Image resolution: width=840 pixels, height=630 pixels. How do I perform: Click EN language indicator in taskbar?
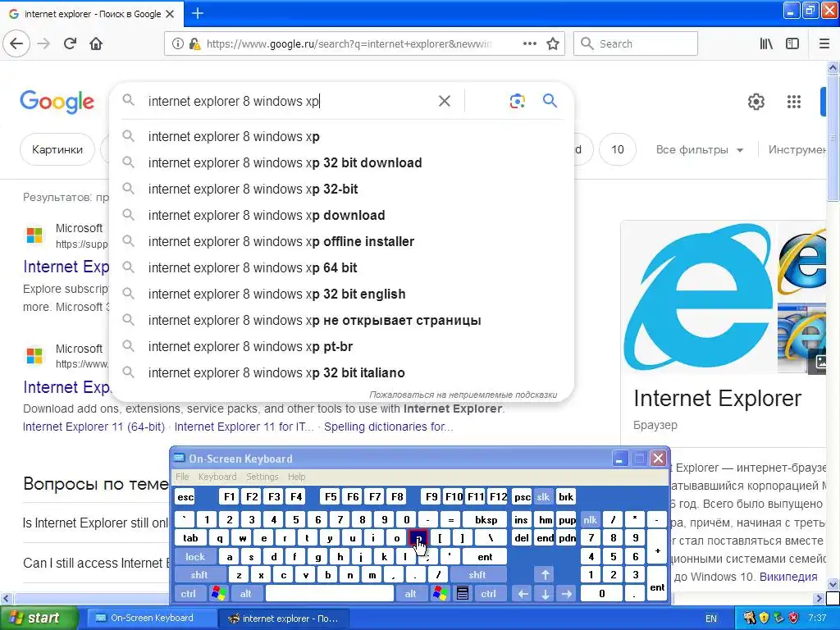pos(711,619)
